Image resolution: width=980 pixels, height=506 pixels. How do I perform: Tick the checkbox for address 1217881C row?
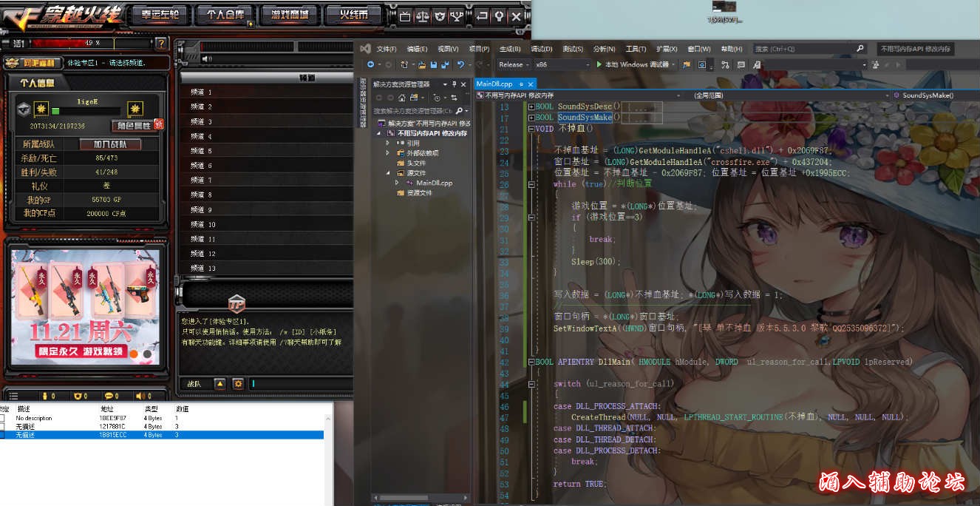point(2,427)
